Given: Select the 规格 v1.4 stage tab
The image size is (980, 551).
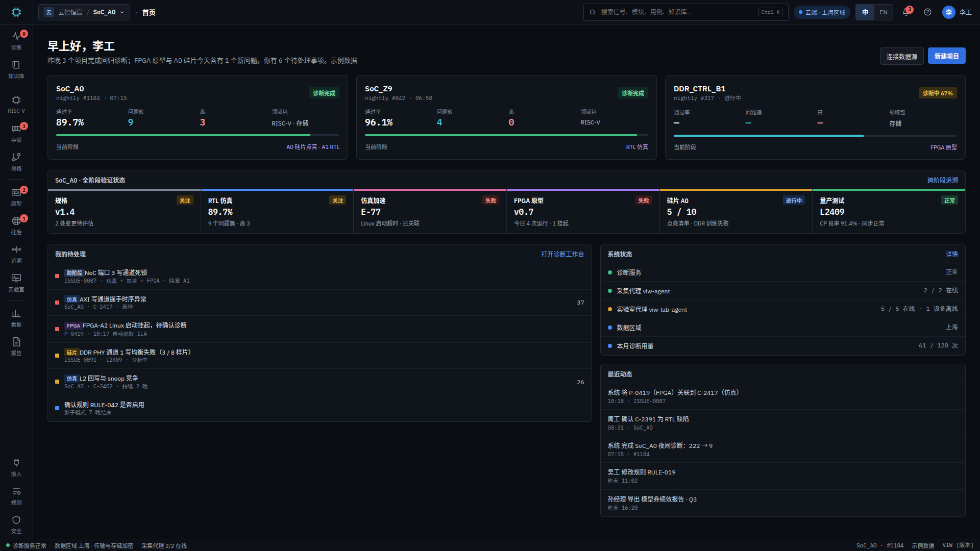Looking at the screenshot, I should (124, 212).
